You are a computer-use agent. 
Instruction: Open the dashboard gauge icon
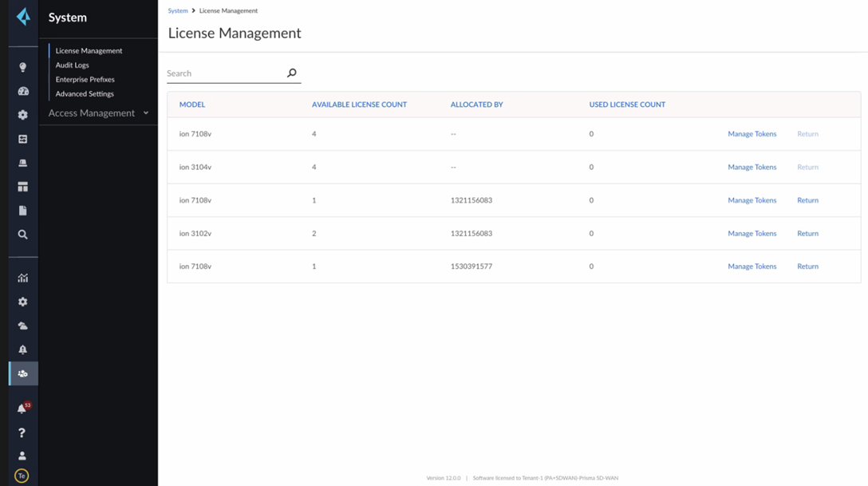coord(23,91)
